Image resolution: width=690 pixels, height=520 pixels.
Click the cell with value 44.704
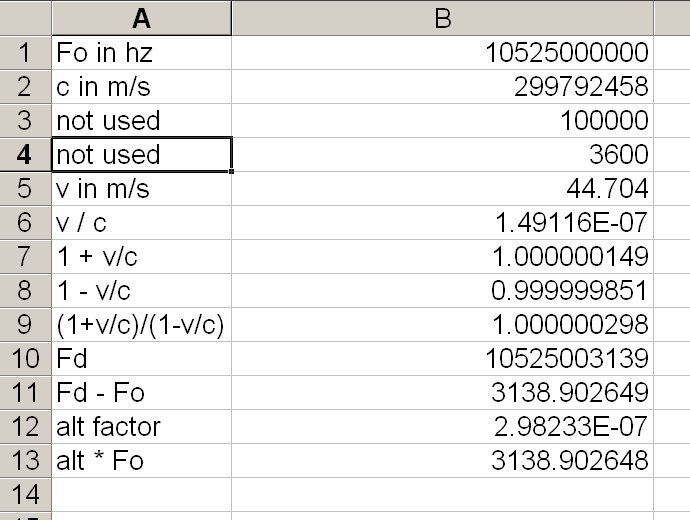click(442, 189)
